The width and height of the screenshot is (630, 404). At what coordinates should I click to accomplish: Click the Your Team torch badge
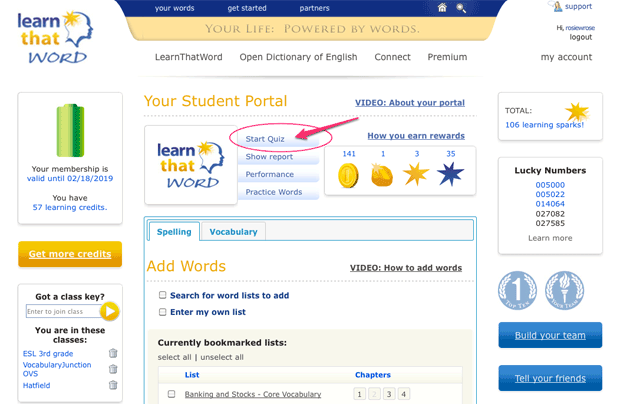[565, 290]
